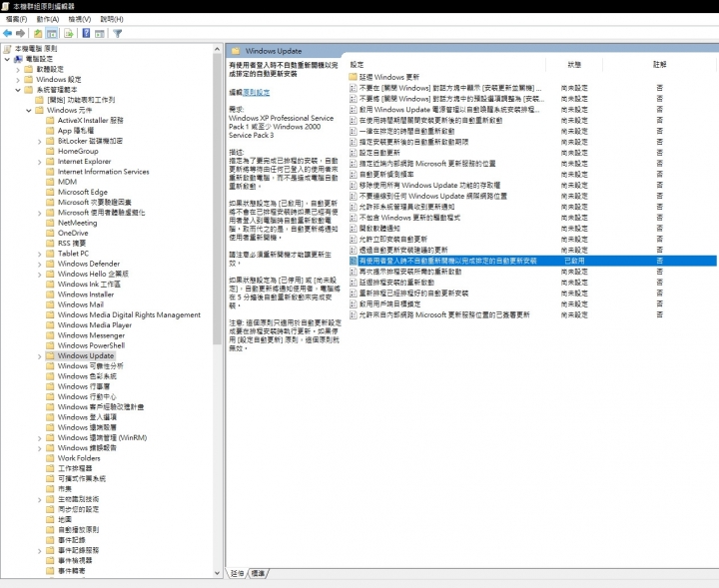Click the folder icon next to NetMeeting
The height and width of the screenshot is (588, 719).
(x=50, y=223)
